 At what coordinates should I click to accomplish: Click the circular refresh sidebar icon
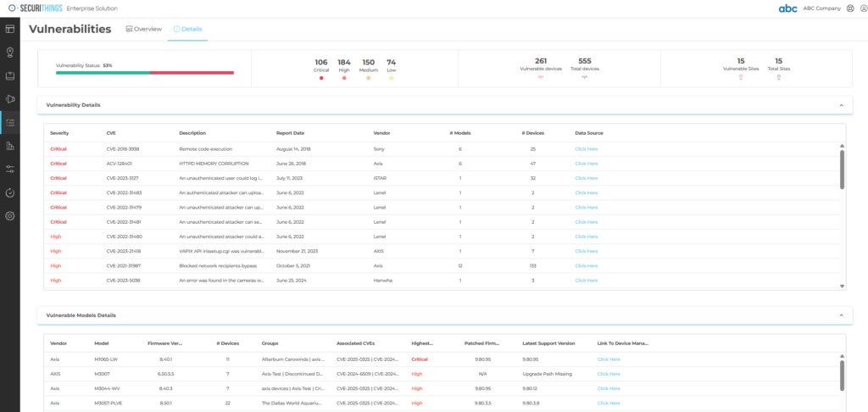click(x=10, y=192)
